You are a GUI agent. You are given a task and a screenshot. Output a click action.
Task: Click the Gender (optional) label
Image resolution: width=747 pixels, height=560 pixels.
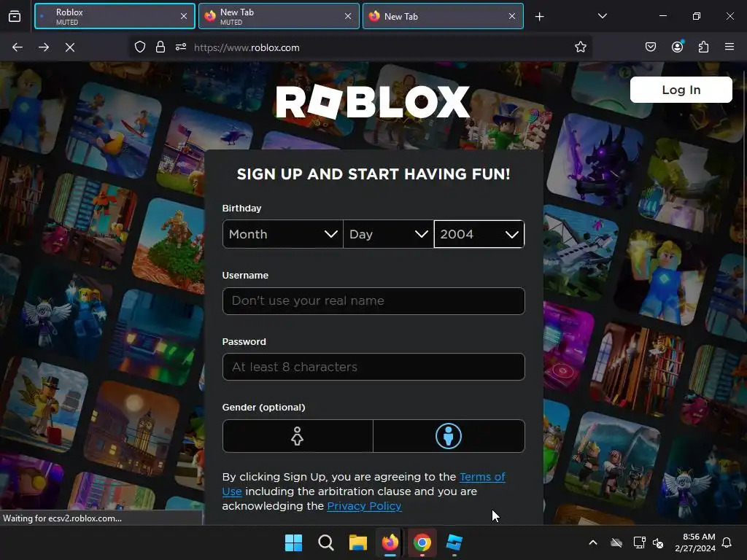click(x=263, y=407)
